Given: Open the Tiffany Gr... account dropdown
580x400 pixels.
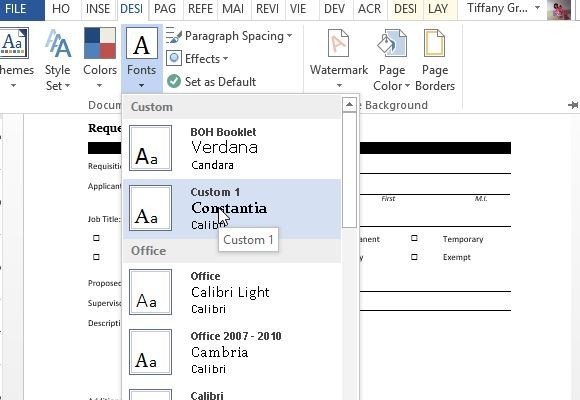Looking at the screenshot, I should 537,8.
